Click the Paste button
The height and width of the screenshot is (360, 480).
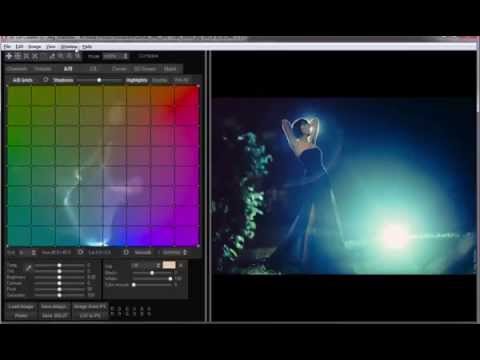tap(21, 315)
